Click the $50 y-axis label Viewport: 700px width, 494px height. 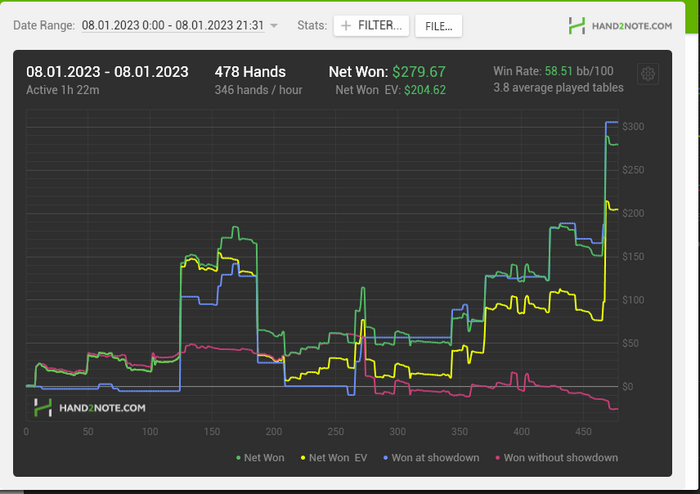[x=630, y=343]
